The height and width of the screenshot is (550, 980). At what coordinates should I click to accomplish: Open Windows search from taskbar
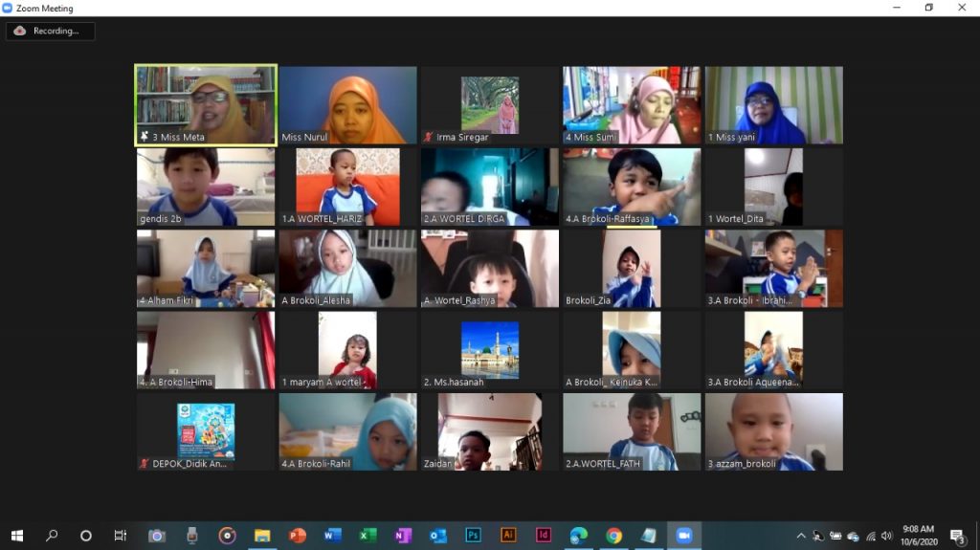click(52, 536)
